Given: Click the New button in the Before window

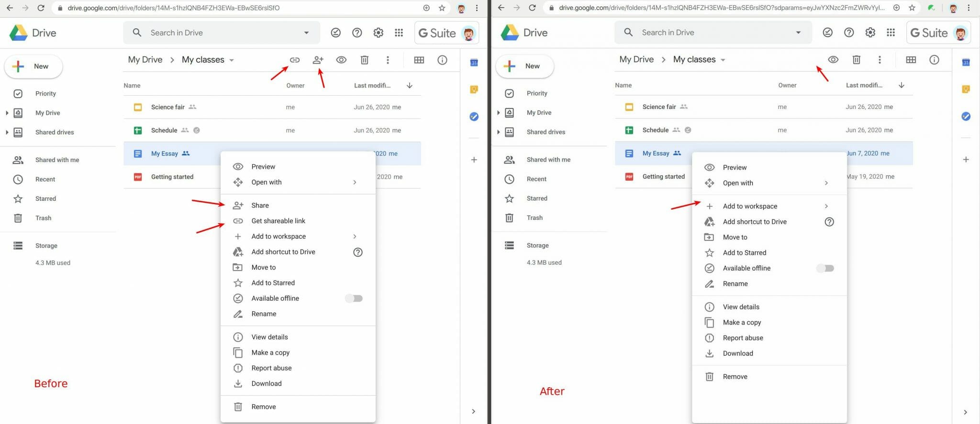Looking at the screenshot, I should (x=33, y=66).
